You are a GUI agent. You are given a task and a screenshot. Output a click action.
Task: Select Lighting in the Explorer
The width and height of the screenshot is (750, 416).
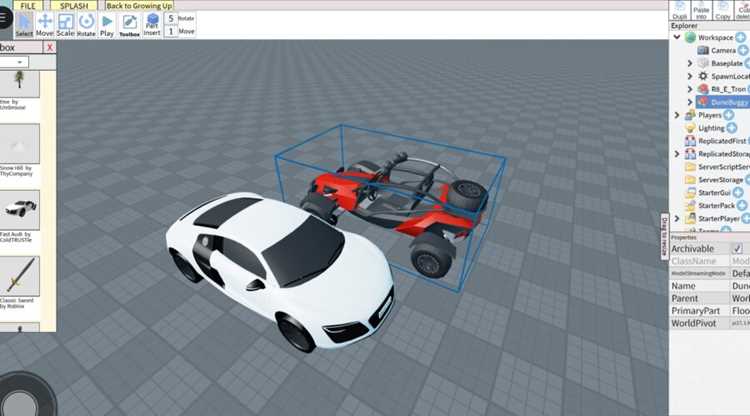point(711,128)
